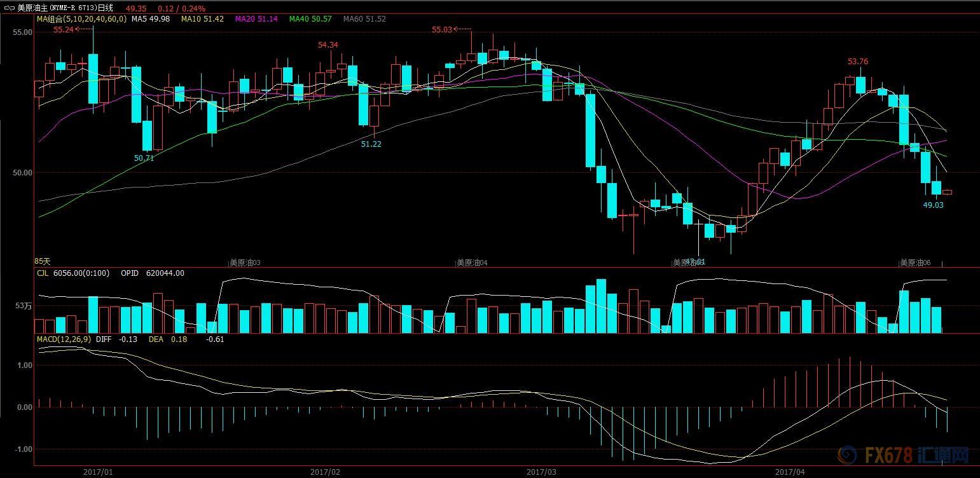Select the 2017/03 date on time axis
The image size is (980, 478).
541,472
